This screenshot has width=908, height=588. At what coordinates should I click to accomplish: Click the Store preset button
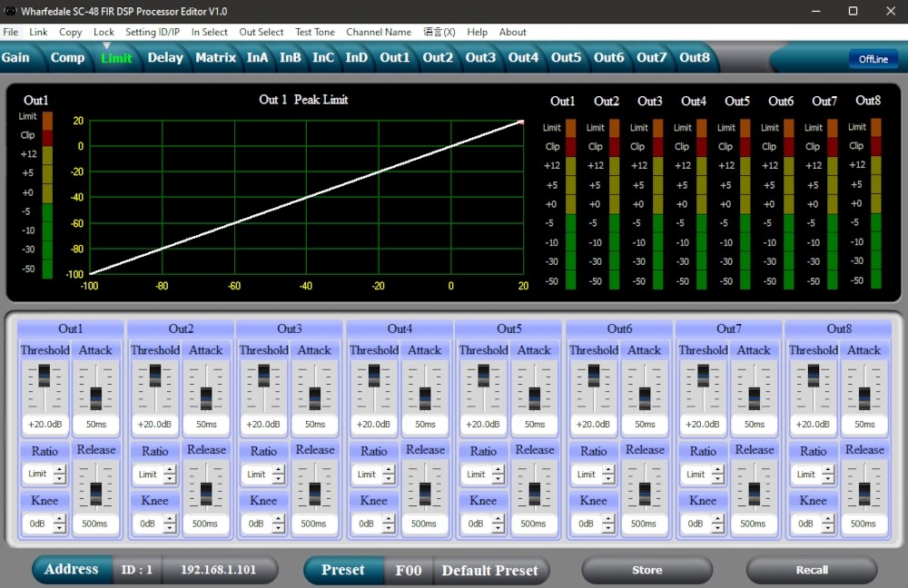tap(646, 570)
